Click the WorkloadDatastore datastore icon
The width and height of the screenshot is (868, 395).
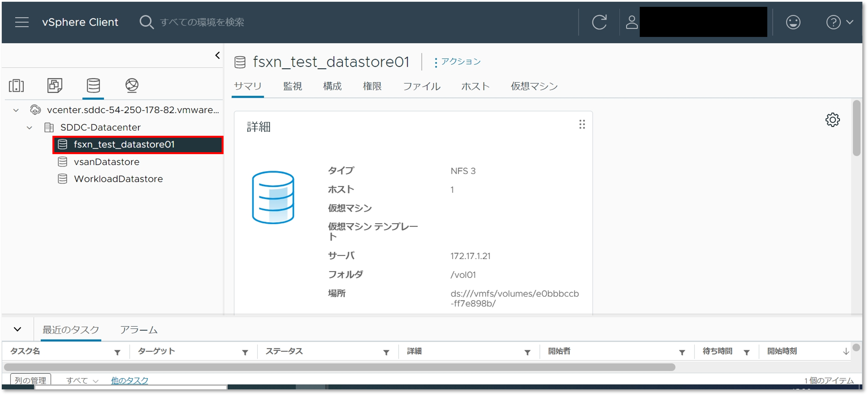pos(62,179)
